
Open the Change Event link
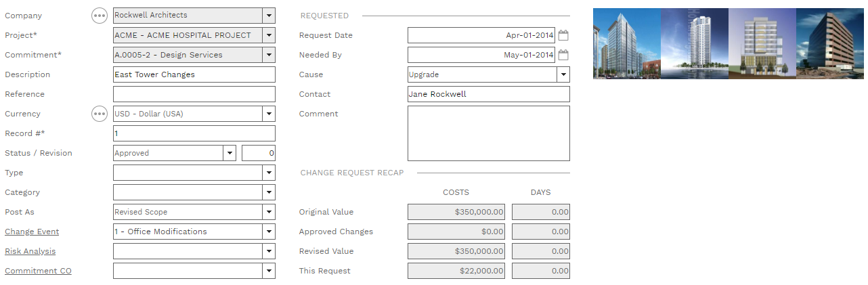(32, 232)
